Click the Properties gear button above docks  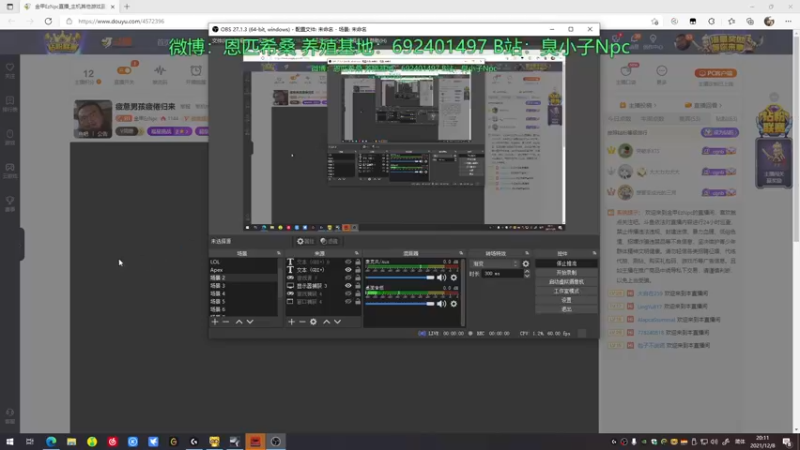306,241
